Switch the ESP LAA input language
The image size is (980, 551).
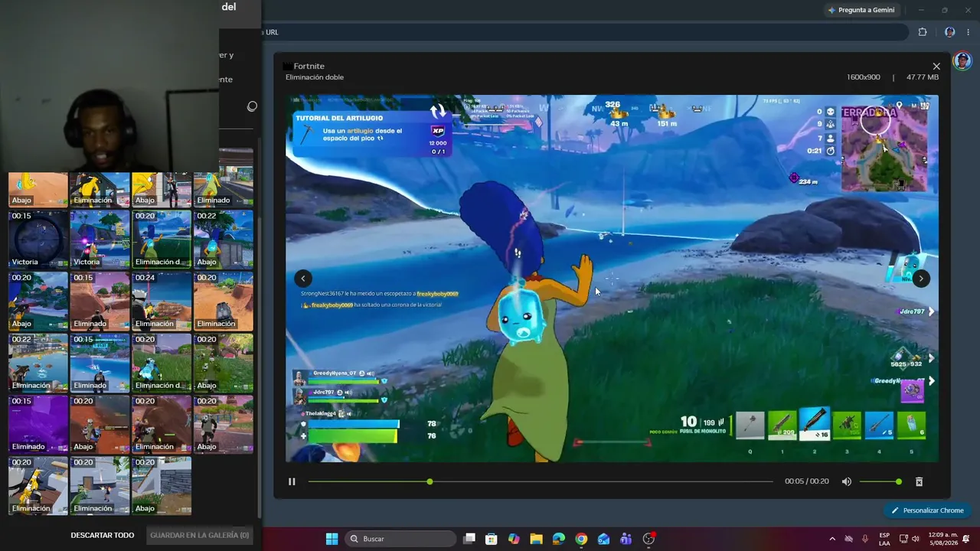coord(884,539)
